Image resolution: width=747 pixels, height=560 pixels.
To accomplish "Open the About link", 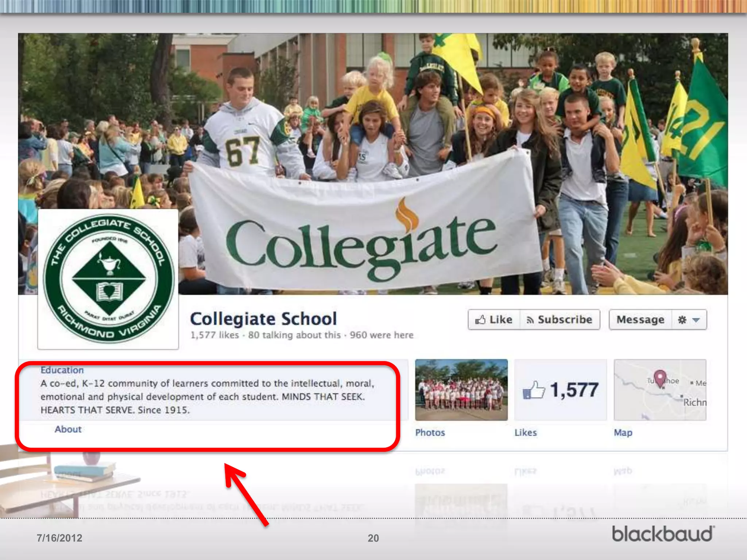I will 68,429.
